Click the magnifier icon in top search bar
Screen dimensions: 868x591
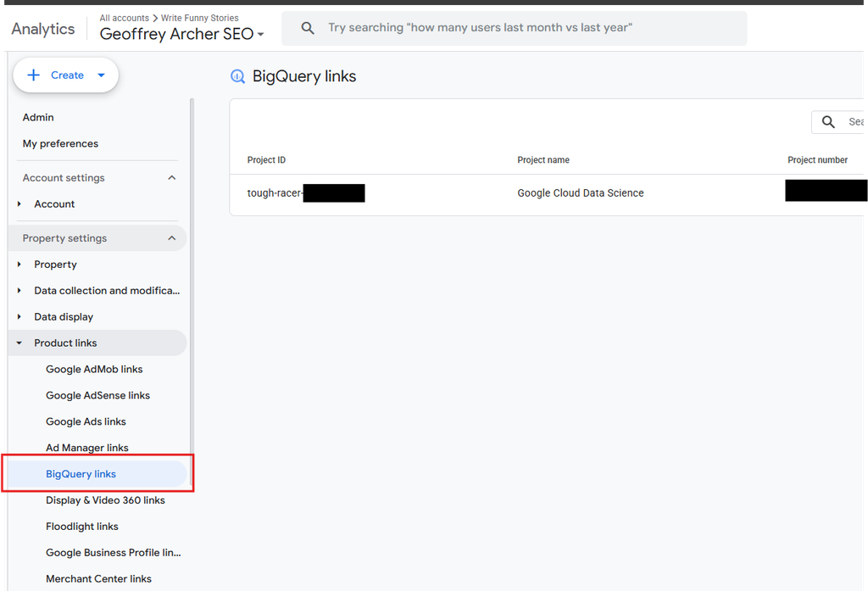308,28
